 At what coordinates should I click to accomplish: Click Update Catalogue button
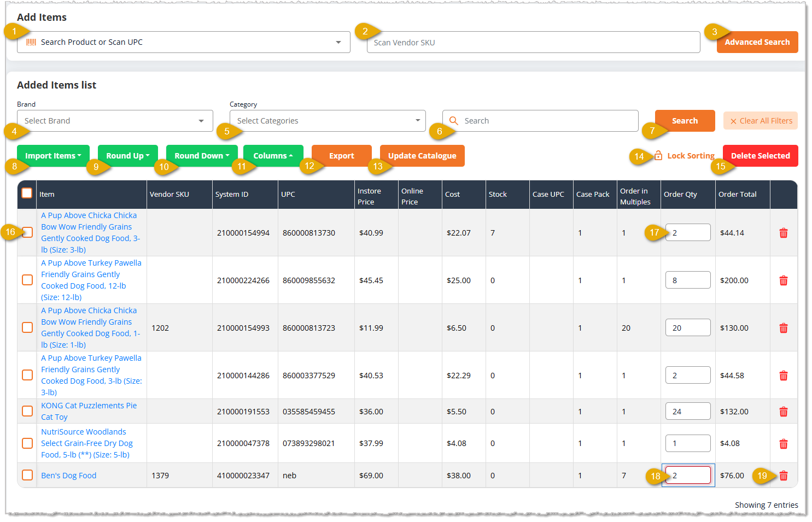click(422, 156)
